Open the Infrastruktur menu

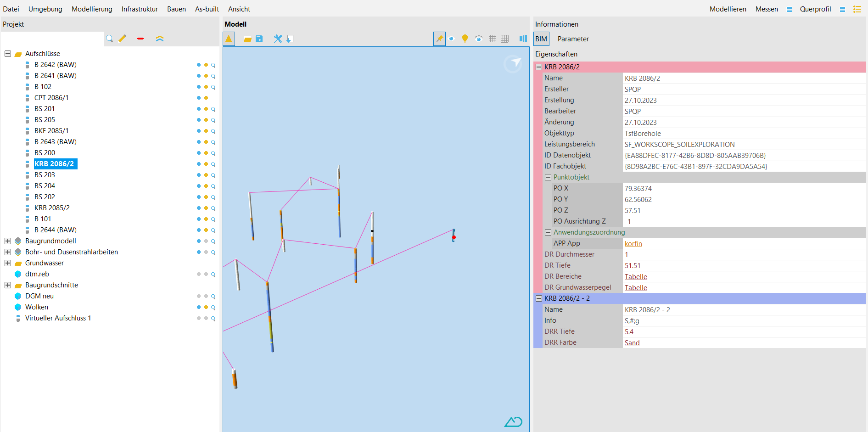(x=140, y=9)
